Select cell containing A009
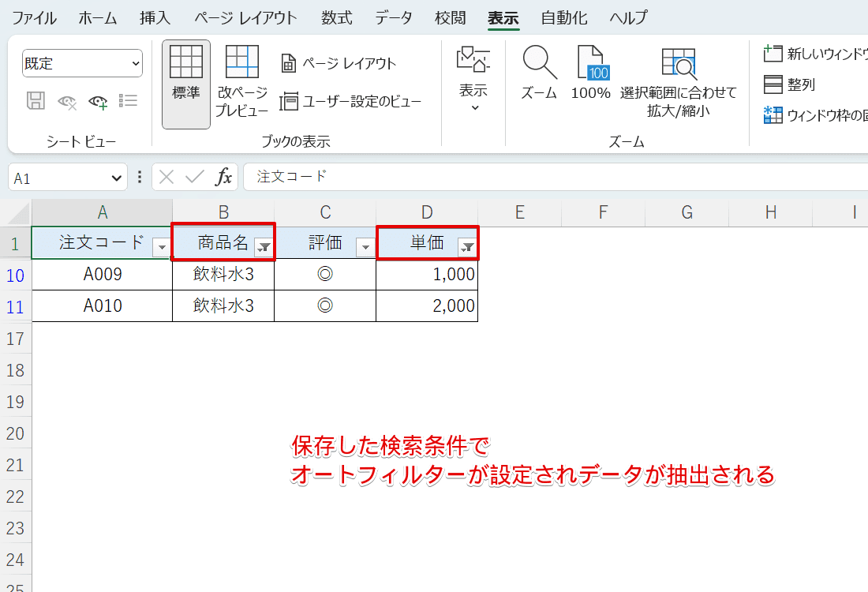Viewport: 868px width, 592px height. click(103, 275)
